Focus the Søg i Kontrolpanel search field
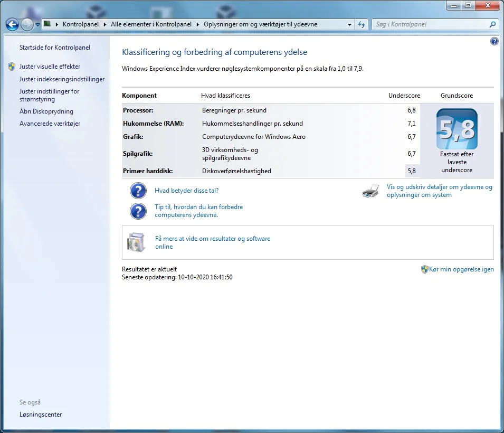The height and width of the screenshot is (433, 504). tap(431, 24)
